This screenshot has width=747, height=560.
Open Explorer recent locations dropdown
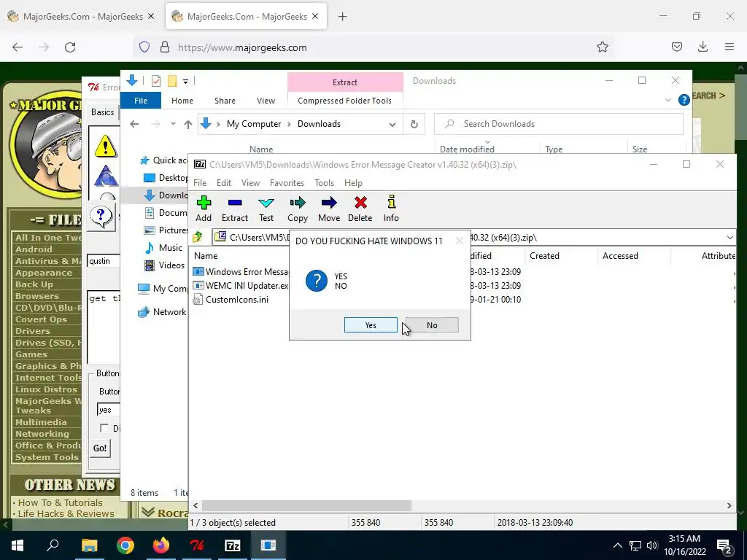173,124
